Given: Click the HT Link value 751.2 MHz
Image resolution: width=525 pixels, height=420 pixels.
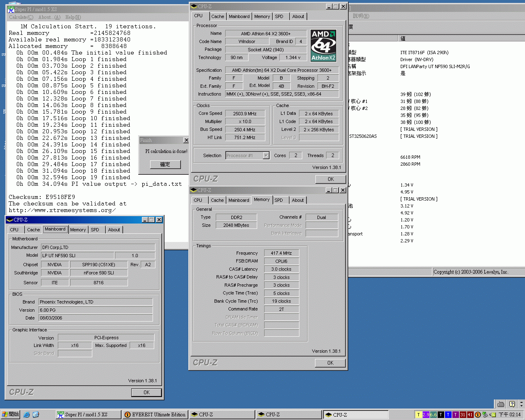Looking at the screenshot, I should point(245,137).
